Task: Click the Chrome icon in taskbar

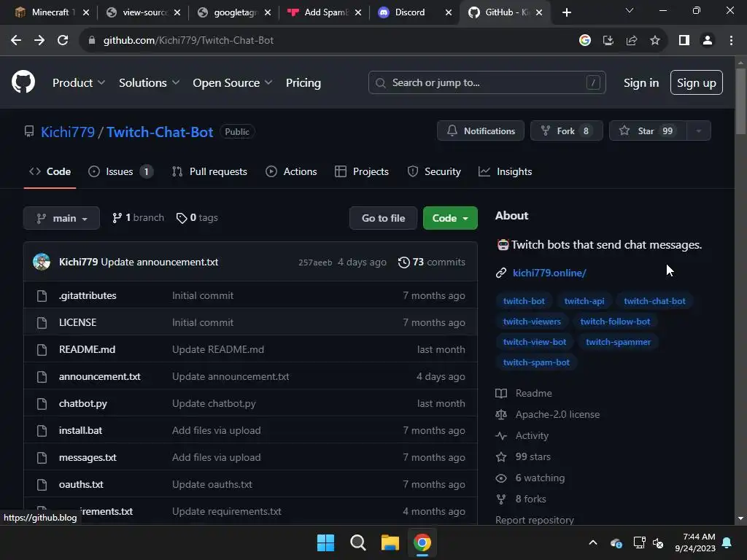Action: [x=422, y=542]
